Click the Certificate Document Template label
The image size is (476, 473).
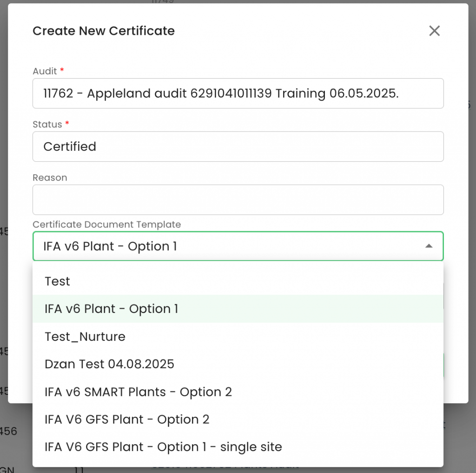106,224
